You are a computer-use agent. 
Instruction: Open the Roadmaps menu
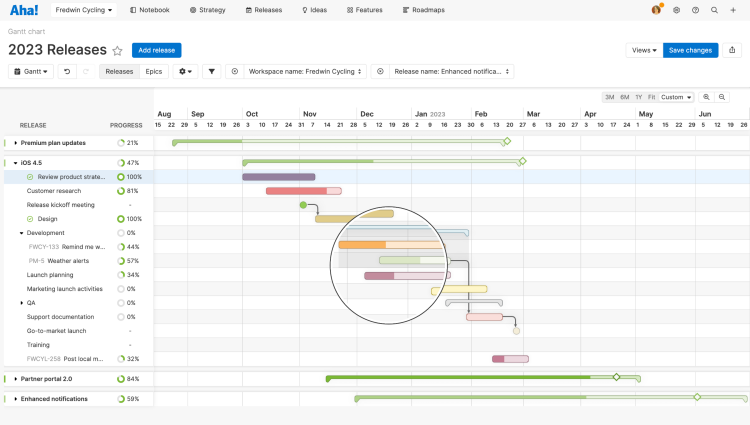click(424, 10)
